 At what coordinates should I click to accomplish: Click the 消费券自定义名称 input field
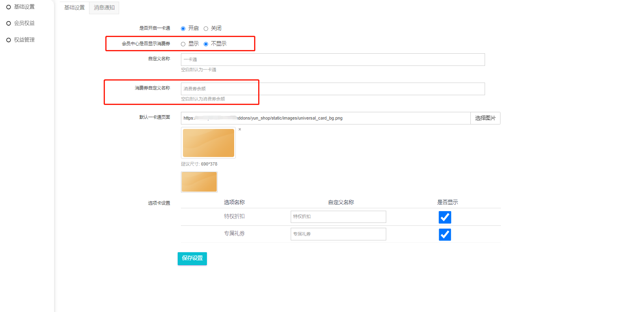pos(333,89)
